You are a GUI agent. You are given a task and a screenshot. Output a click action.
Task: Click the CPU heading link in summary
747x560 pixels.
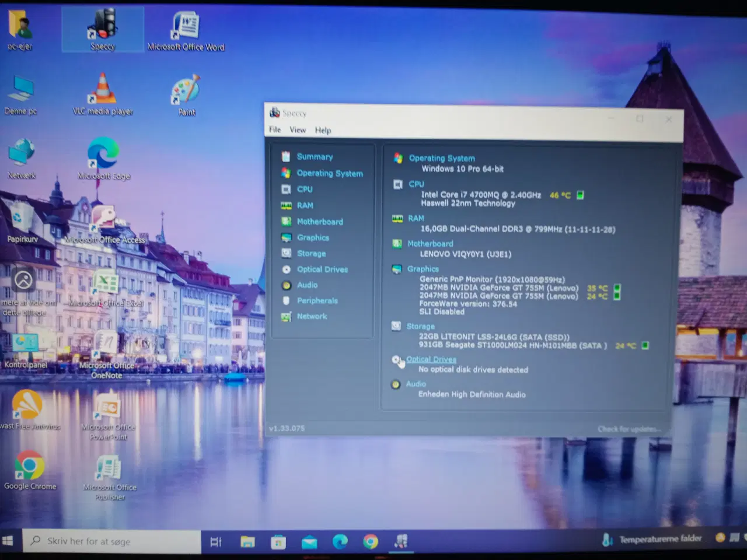click(x=416, y=184)
